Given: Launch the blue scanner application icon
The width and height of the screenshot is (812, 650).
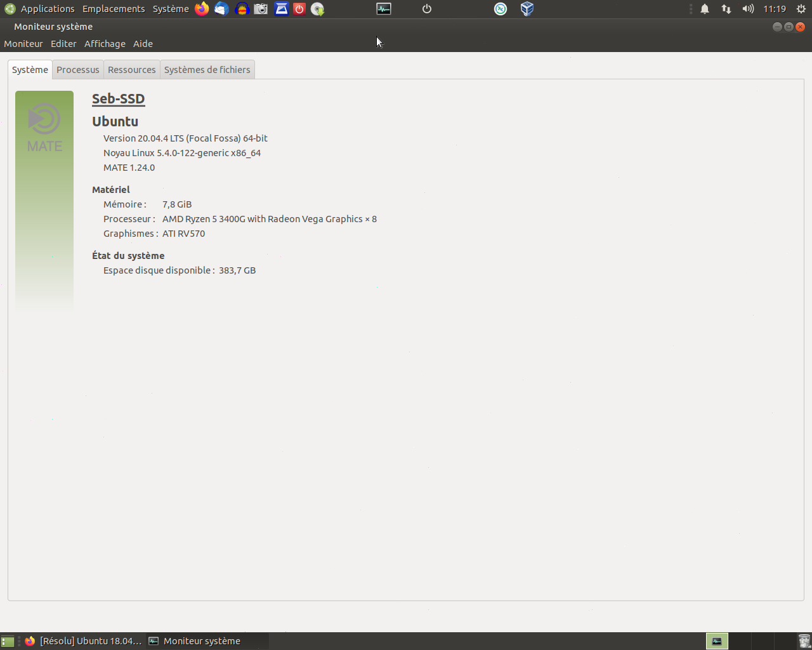Looking at the screenshot, I should (x=281, y=9).
